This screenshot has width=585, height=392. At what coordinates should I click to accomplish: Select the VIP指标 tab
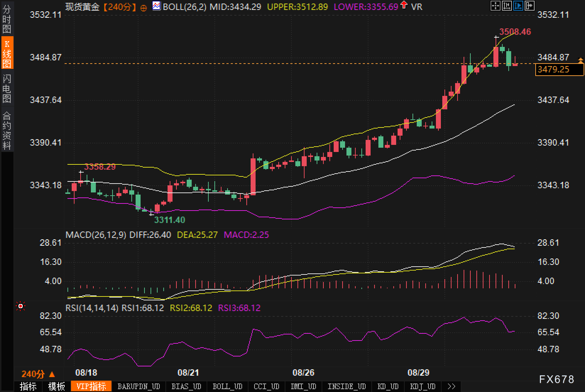tap(91, 386)
